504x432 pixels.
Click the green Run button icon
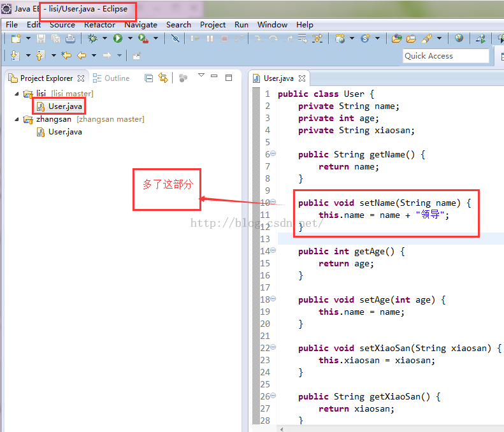coord(118,39)
